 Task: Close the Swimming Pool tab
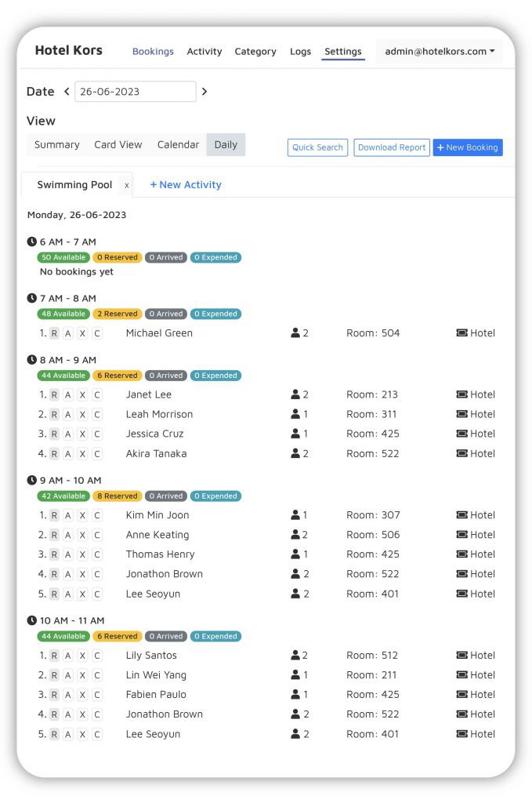(x=127, y=185)
